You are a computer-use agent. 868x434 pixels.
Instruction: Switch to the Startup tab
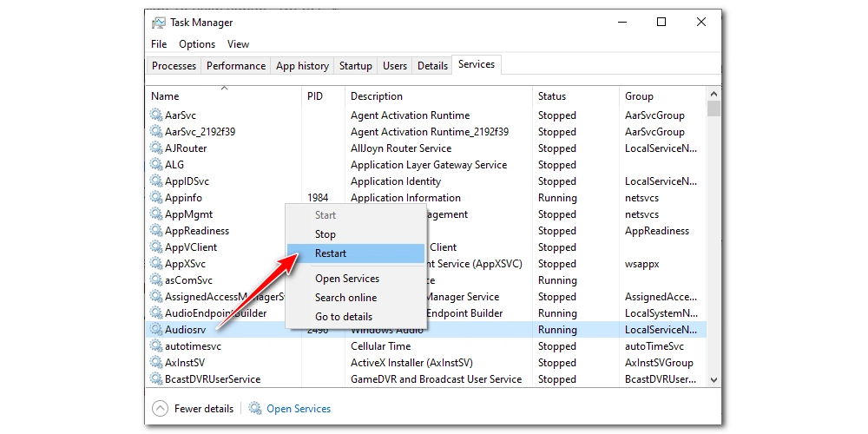pos(355,66)
